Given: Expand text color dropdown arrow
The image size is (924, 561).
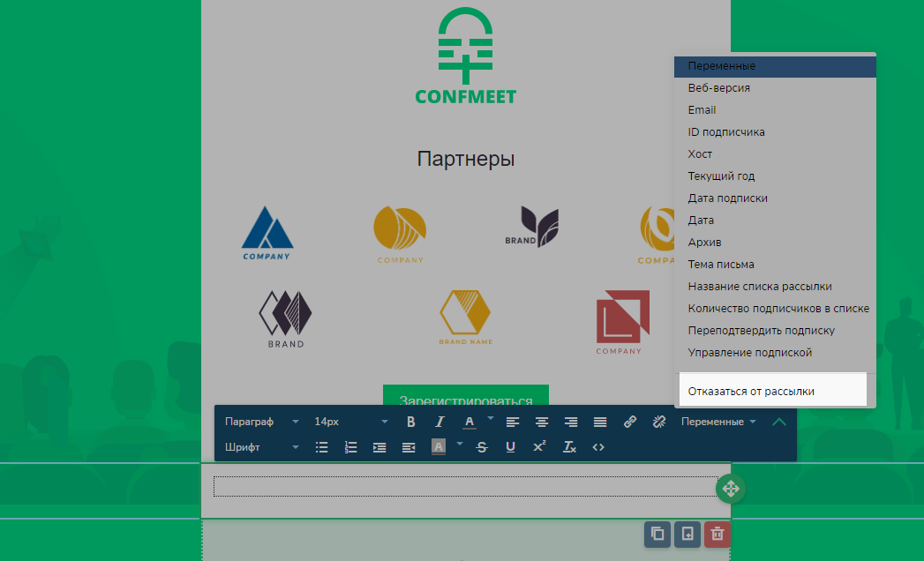Looking at the screenshot, I should 491,418.
